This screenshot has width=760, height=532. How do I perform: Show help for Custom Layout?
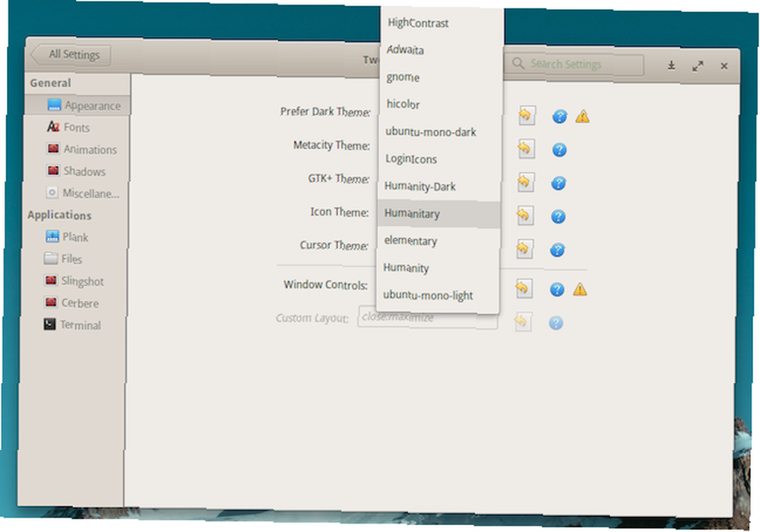point(556,323)
